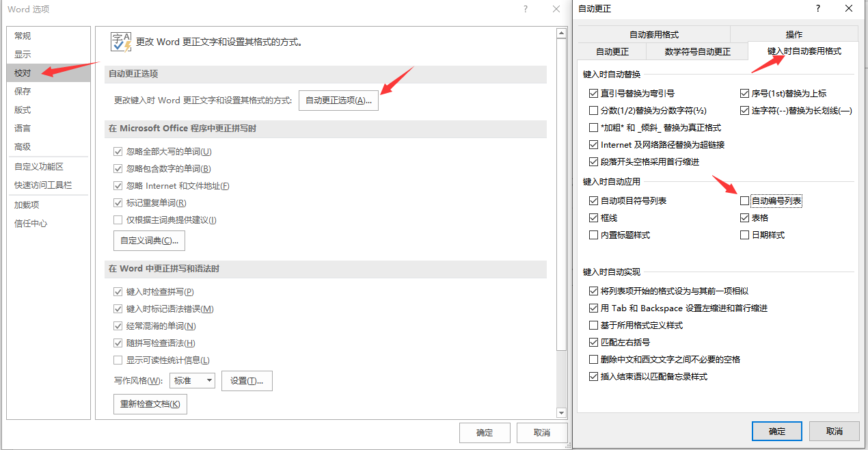868x450 pixels.
Task: Enable 日期样式 checkbox
Action: point(745,235)
